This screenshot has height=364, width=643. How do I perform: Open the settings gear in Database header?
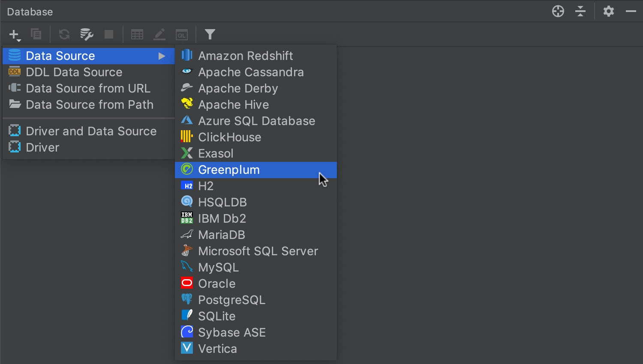pos(609,11)
